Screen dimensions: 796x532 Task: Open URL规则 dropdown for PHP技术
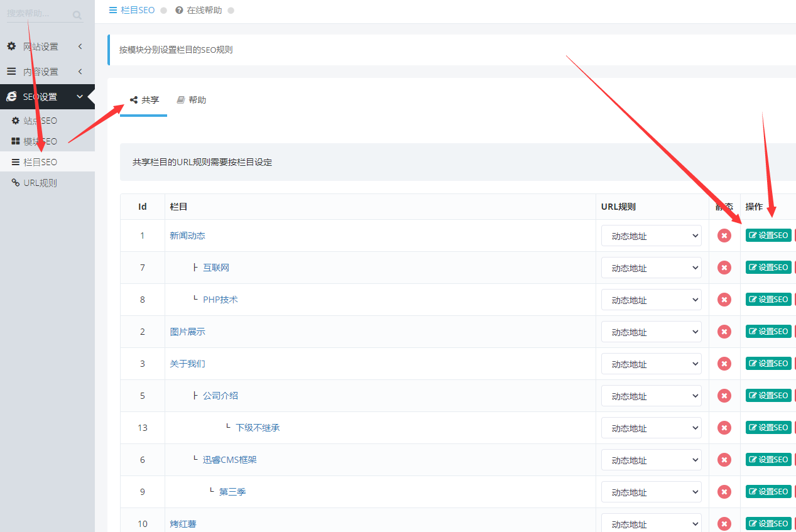(652, 300)
